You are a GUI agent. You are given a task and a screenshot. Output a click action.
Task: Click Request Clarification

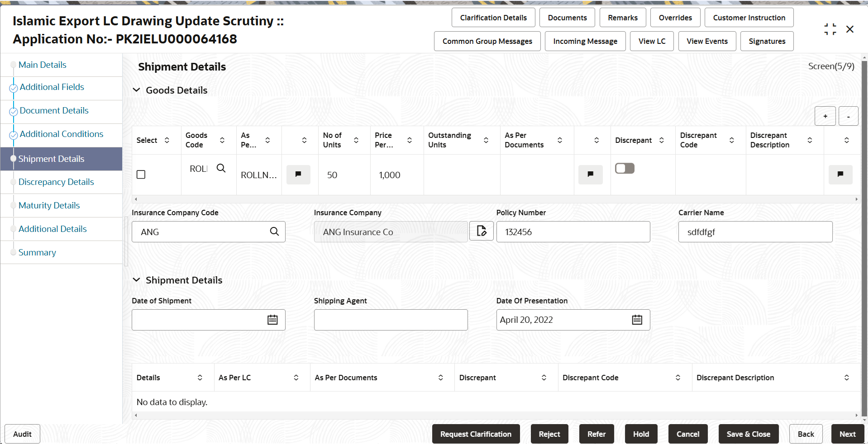pyautogui.click(x=476, y=434)
